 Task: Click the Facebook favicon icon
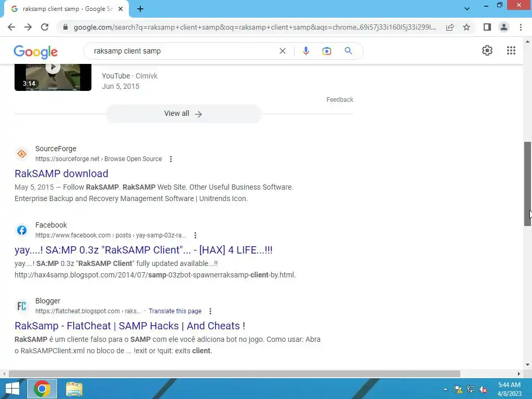click(x=22, y=230)
